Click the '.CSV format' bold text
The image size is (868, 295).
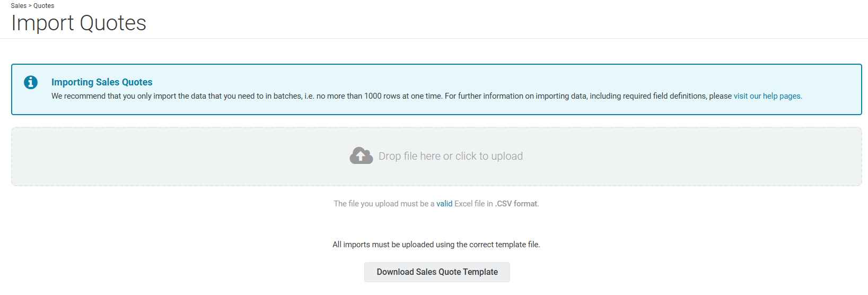(516, 204)
